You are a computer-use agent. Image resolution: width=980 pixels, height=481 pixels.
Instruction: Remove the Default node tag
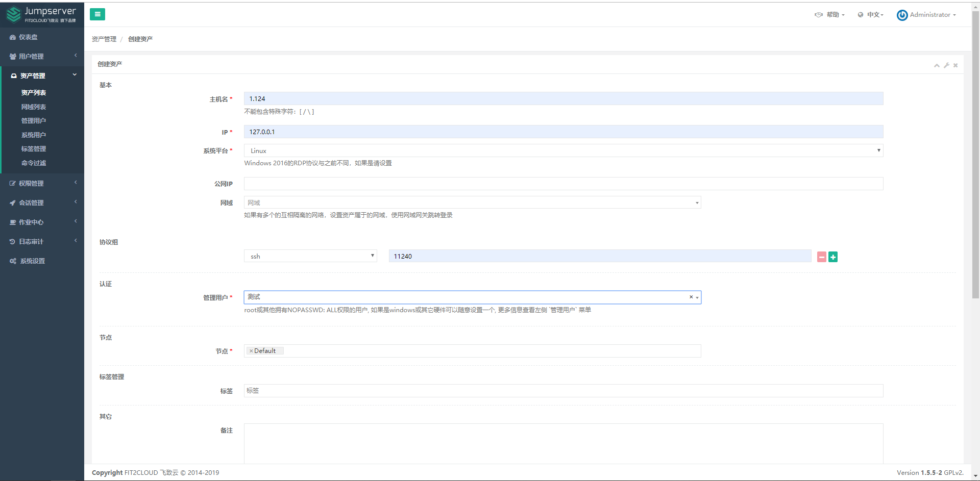point(251,351)
